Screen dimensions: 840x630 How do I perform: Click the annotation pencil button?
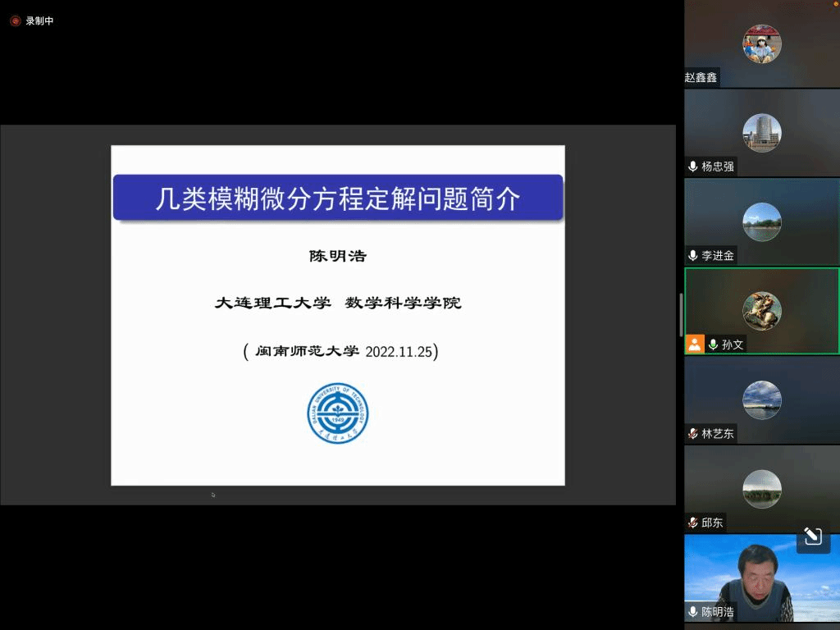[813, 536]
